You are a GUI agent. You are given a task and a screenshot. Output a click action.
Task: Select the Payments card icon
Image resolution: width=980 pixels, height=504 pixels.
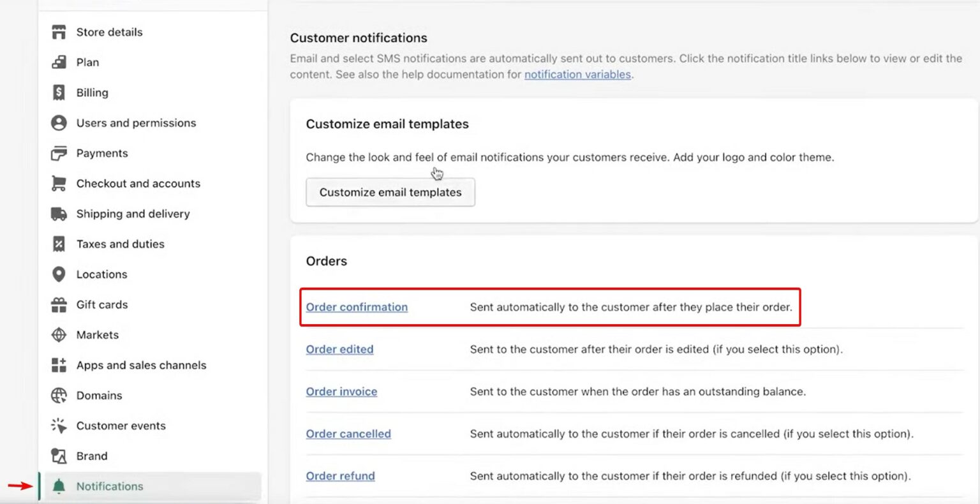[58, 153]
